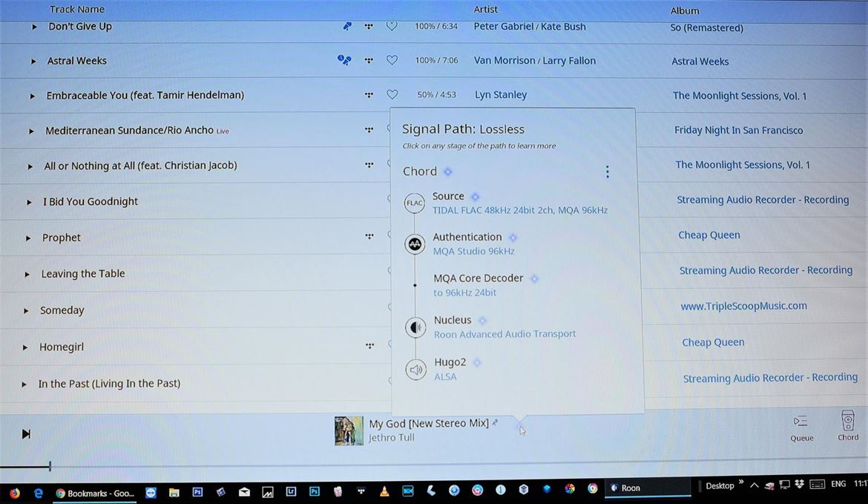Click the Hugo2 speaker icon in Signal Path
Image resolution: width=868 pixels, height=504 pixels.
(415, 370)
